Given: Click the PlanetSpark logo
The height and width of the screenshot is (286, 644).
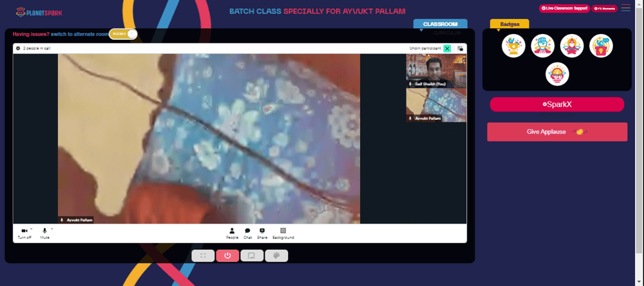Looking at the screenshot, I should click(39, 12).
